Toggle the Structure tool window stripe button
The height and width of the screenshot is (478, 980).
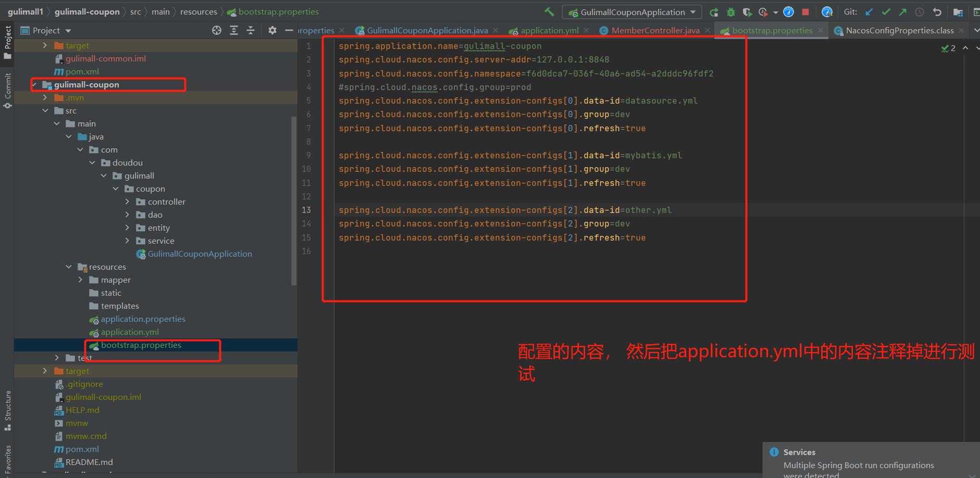pos(7,411)
